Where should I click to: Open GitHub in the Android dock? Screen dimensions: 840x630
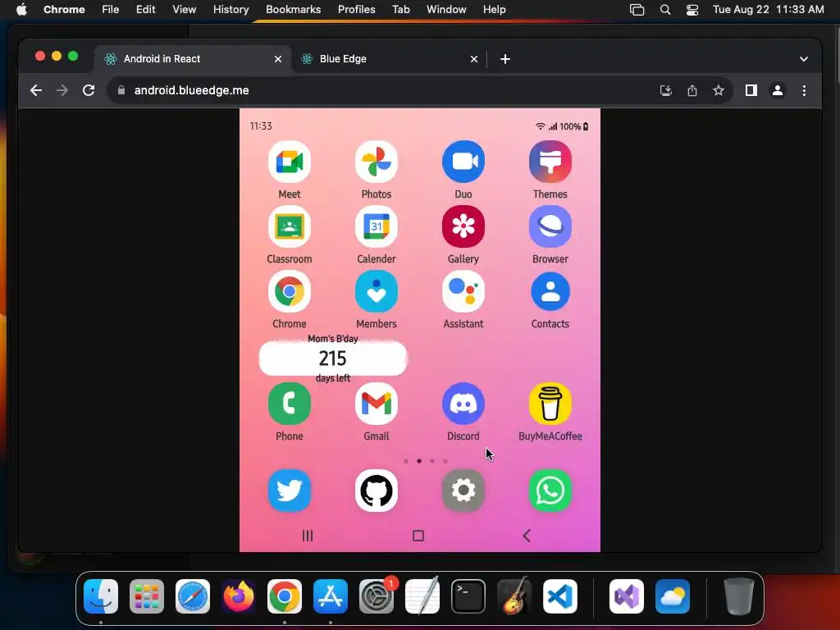tap(376, 491)
